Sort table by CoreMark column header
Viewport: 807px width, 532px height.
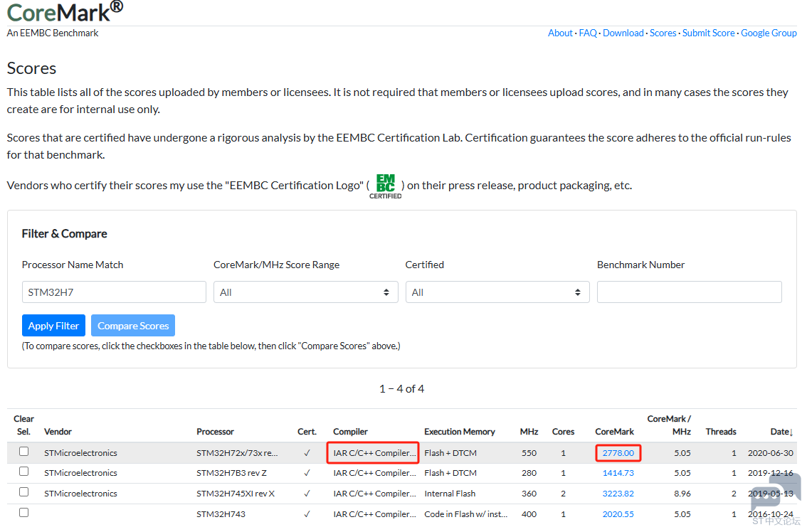coord(615,431)
